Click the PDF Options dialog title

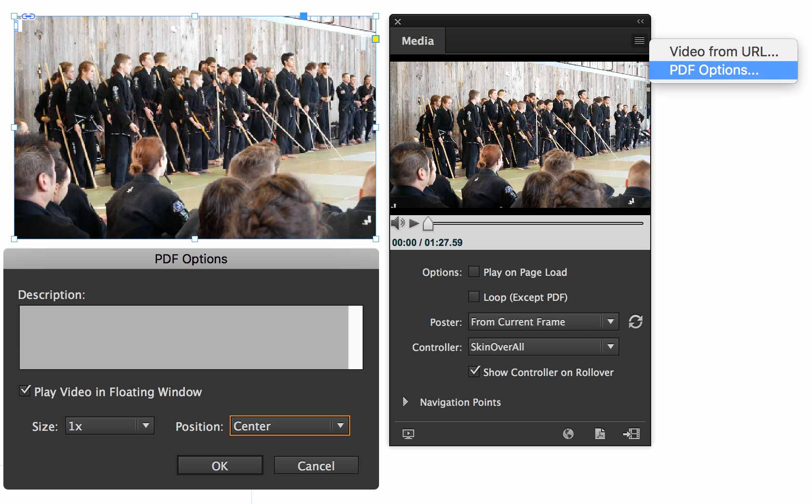point(191,259)
